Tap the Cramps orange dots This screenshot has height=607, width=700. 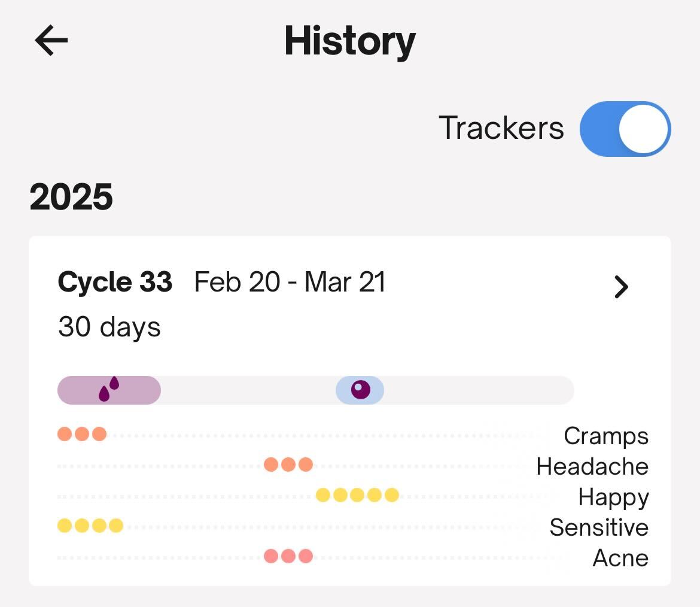coord(82,434)
